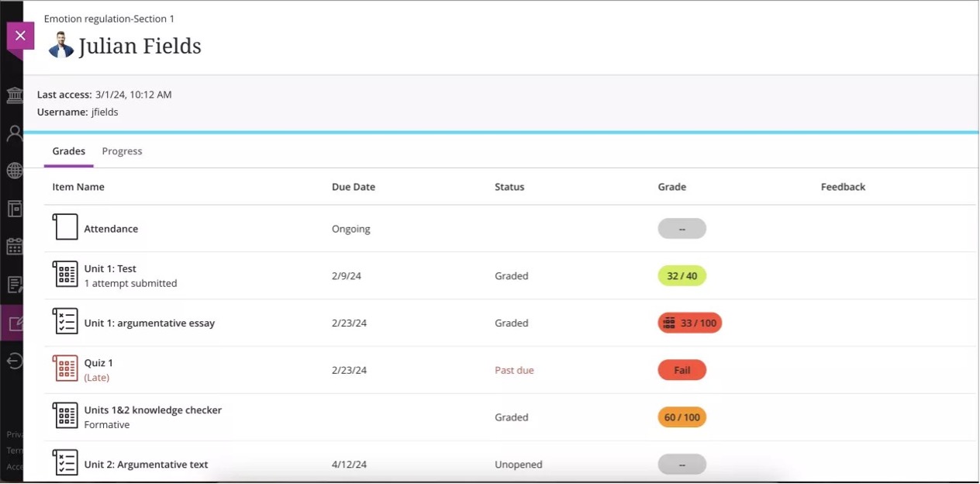Screen dimensions: 980x484
Task: Open Unit 1: Test item
Action: 110,268
